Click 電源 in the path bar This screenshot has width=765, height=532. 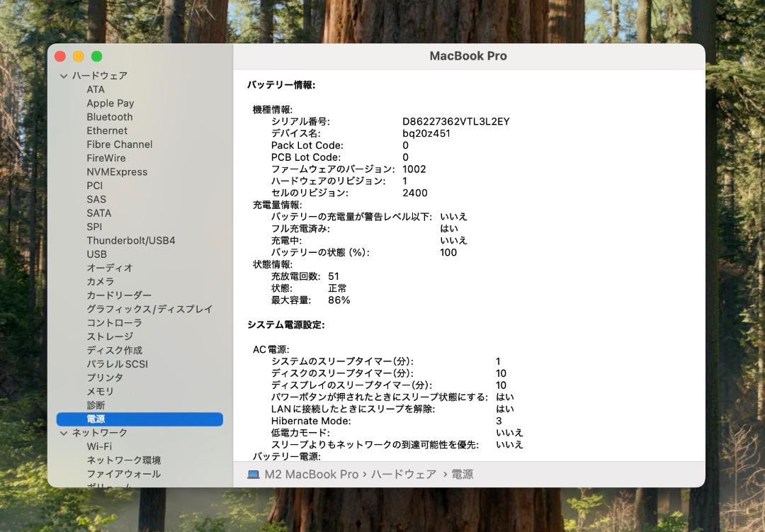462,475
